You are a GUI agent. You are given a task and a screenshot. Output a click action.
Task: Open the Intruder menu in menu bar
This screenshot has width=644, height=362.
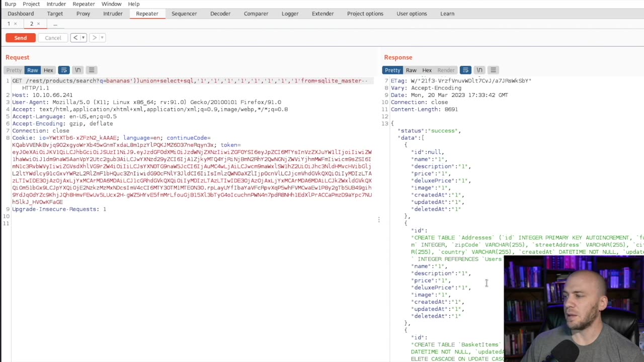click(x=56, y=4)
